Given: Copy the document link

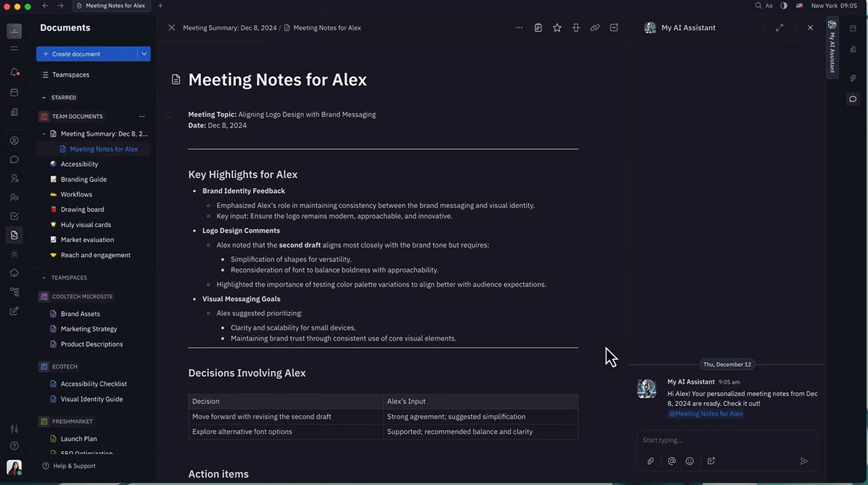Looking at the screenshot, I should [595, 28].
